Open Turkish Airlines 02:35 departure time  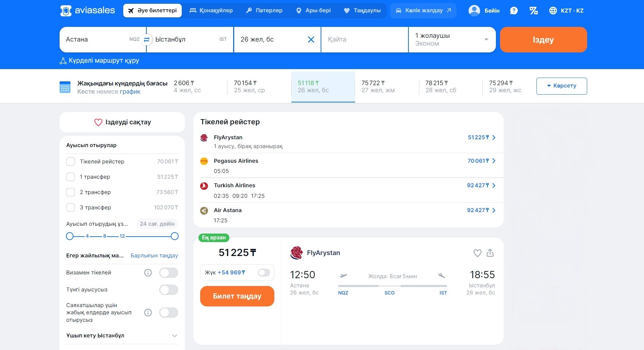221,196
